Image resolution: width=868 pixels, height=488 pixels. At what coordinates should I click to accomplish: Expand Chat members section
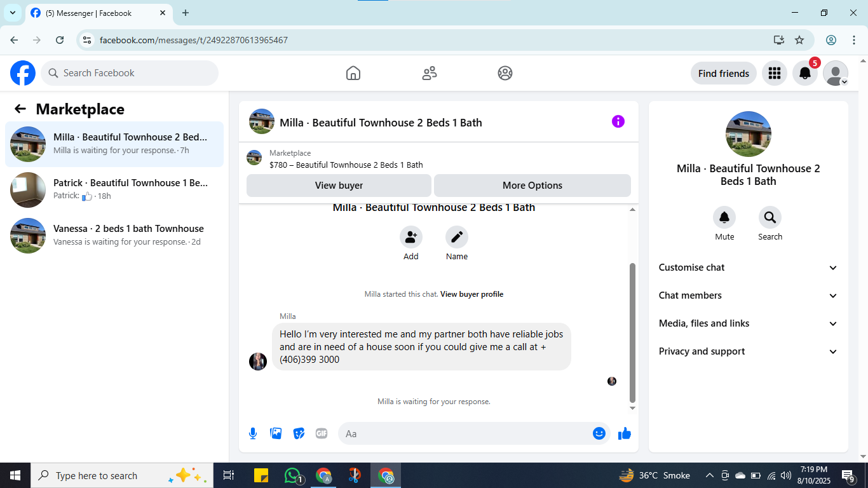[x=749, y=295]
